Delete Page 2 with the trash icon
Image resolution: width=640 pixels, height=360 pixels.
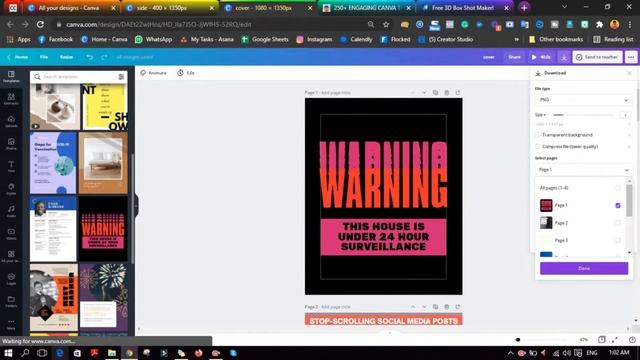[447, 307]
